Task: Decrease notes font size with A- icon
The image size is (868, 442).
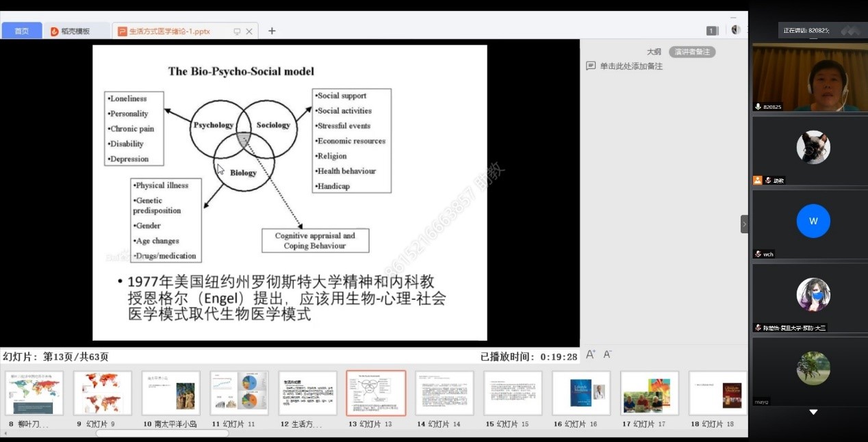Action: (607, 355)
